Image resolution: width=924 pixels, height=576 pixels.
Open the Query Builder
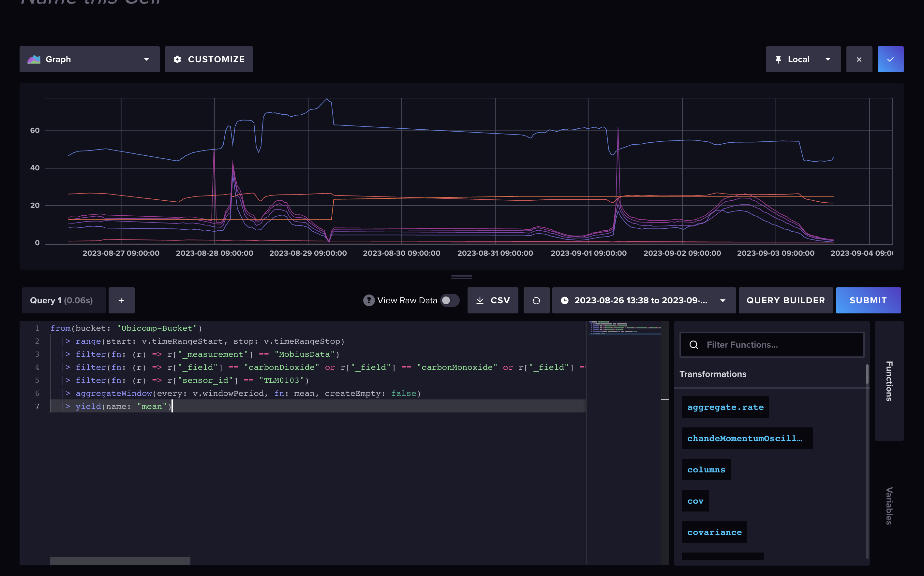click(785, 300)
